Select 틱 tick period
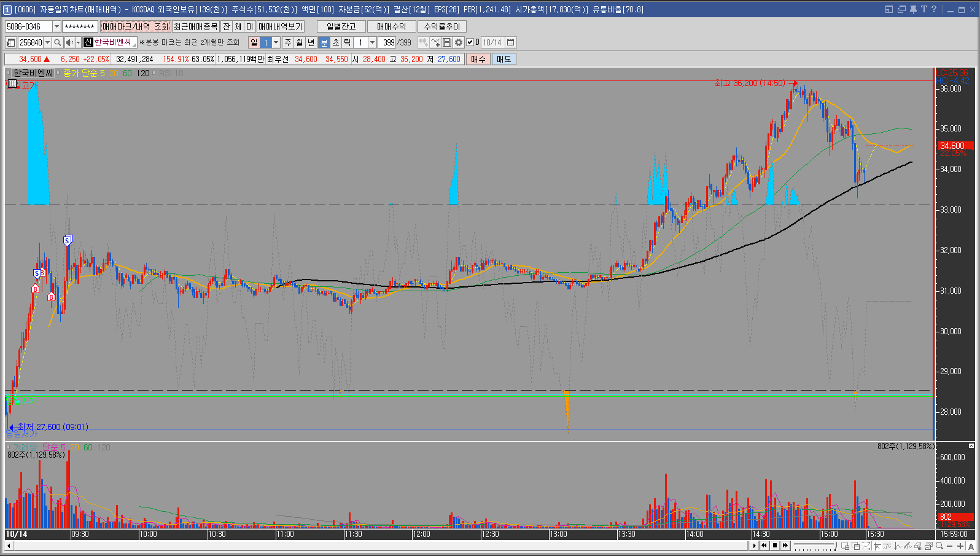This screenshot has height=556, width=980. [x=348, y=42]
